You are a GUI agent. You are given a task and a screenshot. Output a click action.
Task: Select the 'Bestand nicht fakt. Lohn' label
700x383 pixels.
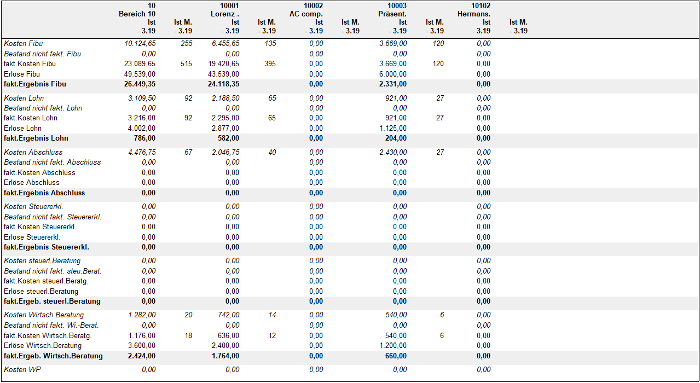pyautogui.click(x=42, y=108)
